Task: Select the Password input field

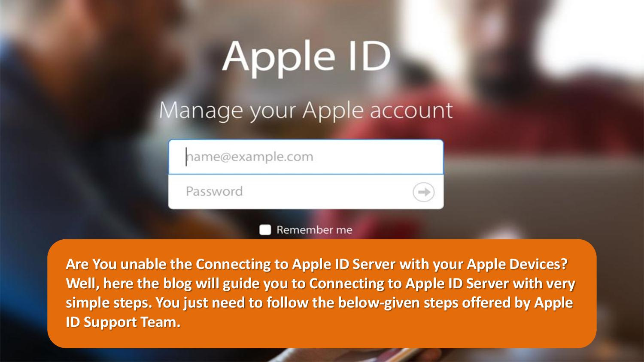Action: click(306, 192)
